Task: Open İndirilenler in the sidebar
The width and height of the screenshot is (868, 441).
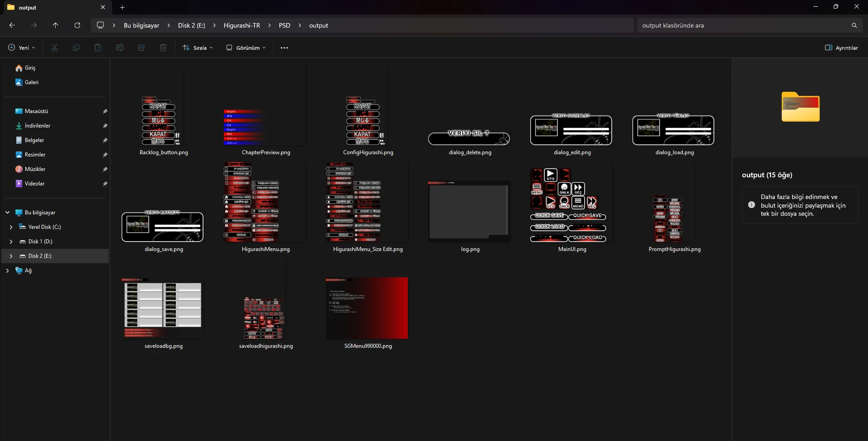Action: pos(38,126)
